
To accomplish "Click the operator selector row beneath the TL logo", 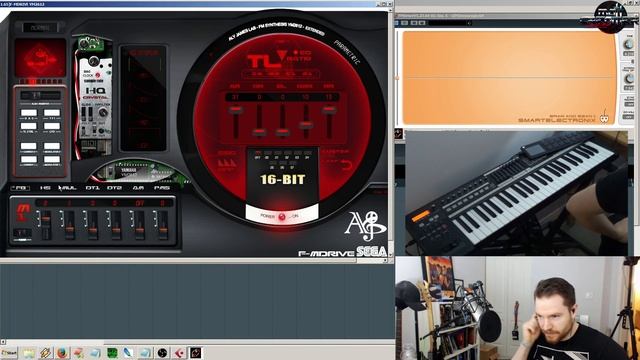I will [282, 74].
